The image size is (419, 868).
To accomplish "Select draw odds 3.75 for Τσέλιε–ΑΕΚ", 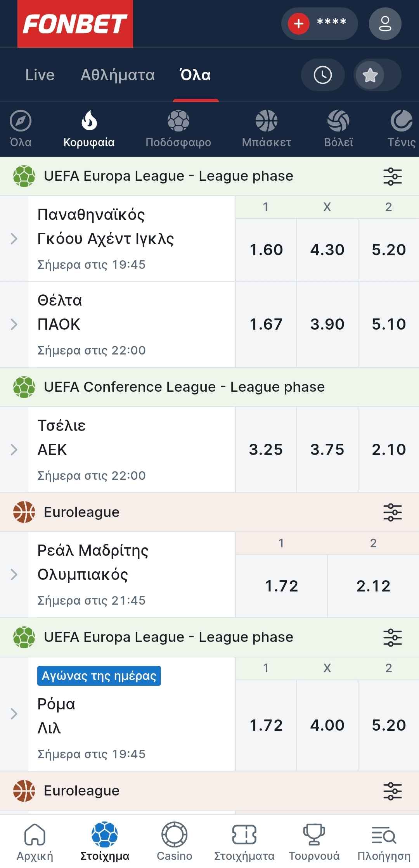I will click(327, 450).
